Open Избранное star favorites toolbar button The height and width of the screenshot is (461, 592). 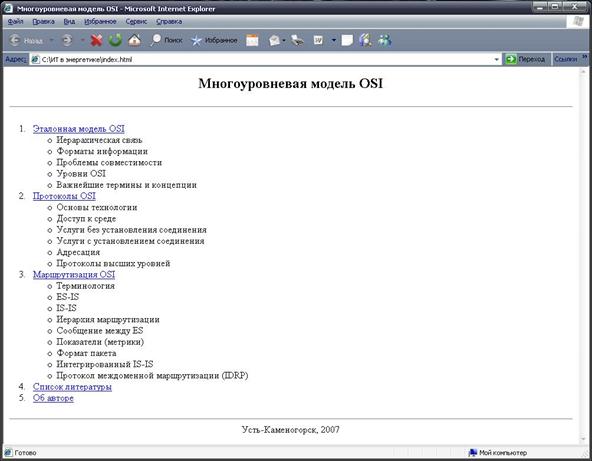214,40
